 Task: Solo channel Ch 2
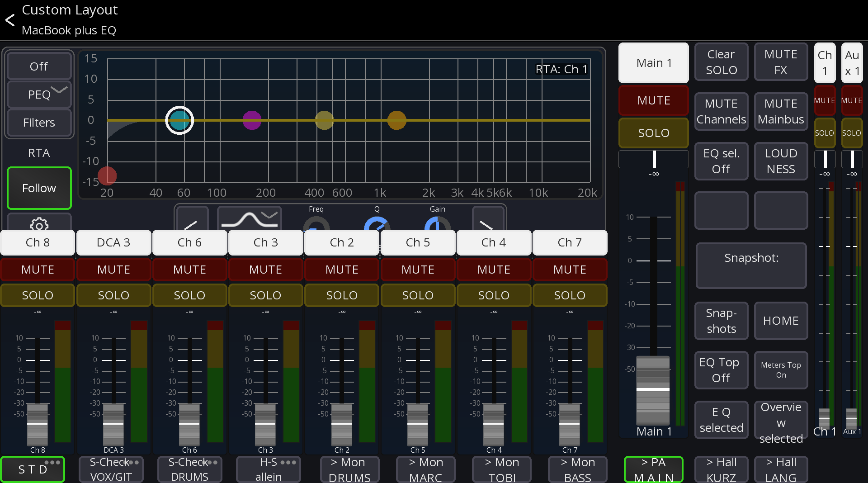coord(342,295)
